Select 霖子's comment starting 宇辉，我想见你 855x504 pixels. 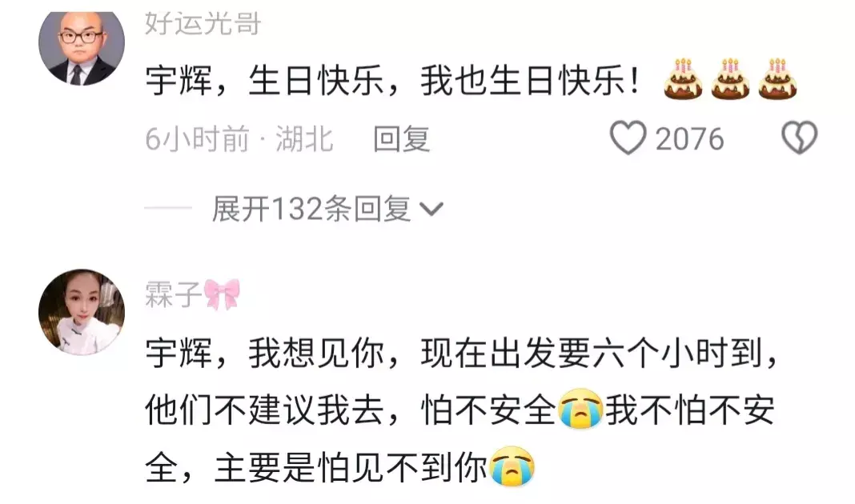[461, 410]
